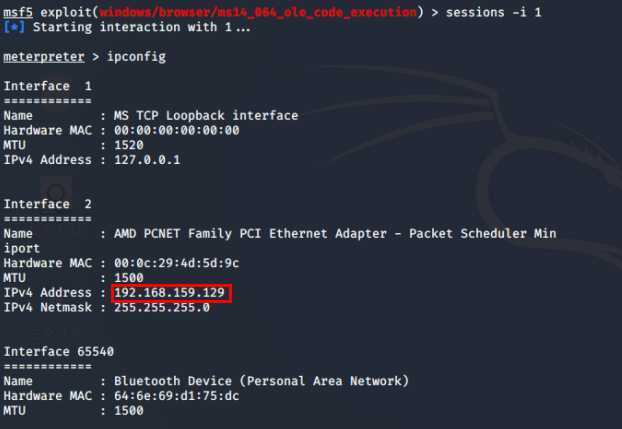The height and width of the screenshot is (429, 622).
Task: Click the netmask 255.255.255.0
Action: 162,307
